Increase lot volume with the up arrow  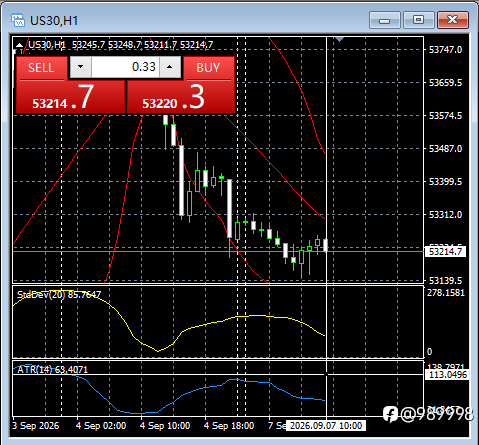coord(170,67)
